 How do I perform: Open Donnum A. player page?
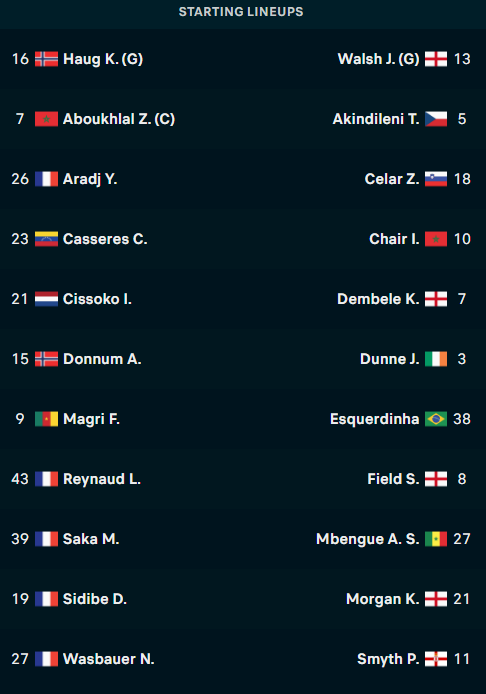(x=102, y=359)
